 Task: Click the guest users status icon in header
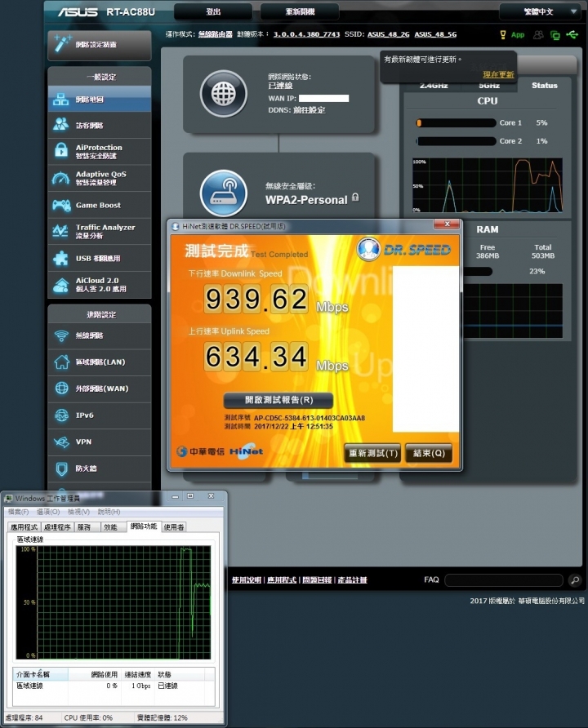(538, 35)
